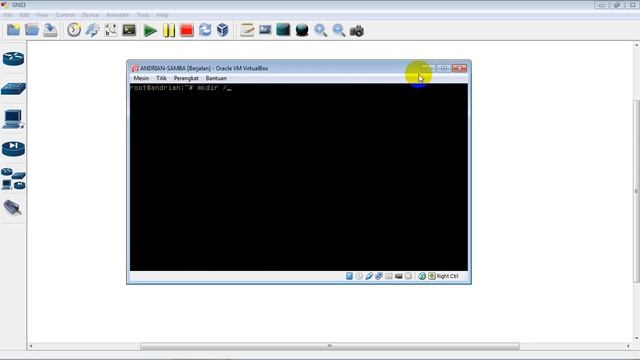This screenshot has height=360, width=640.
Task: Click the optical disc icon in VirtualBox status bar
Action: [x=359, y=276]
